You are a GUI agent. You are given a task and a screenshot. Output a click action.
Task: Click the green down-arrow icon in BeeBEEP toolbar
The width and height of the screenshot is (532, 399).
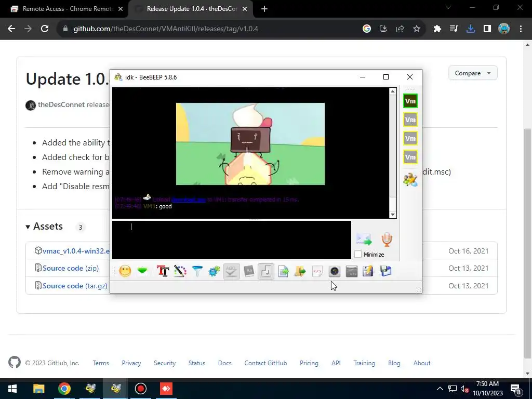pos(142,271)
